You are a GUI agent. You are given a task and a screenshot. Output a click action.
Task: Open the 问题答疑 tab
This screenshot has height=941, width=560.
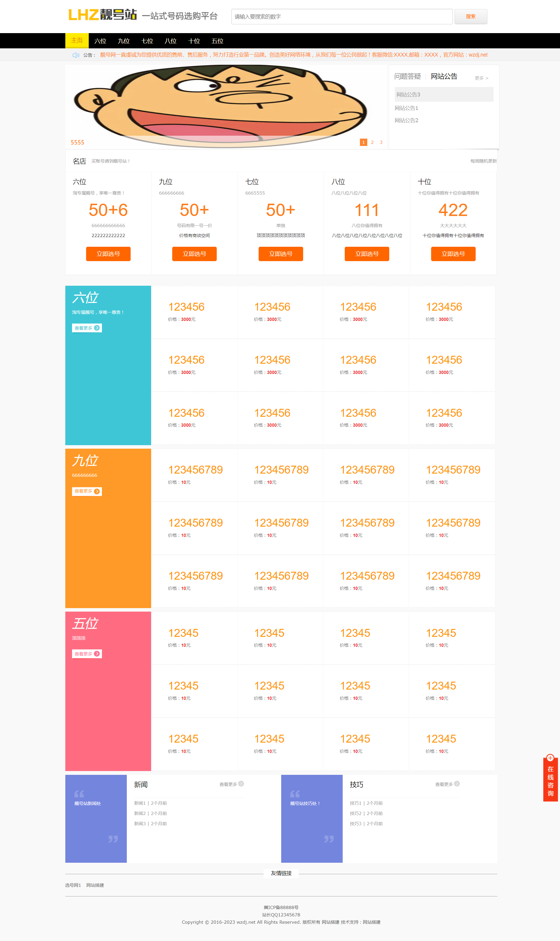407,76
